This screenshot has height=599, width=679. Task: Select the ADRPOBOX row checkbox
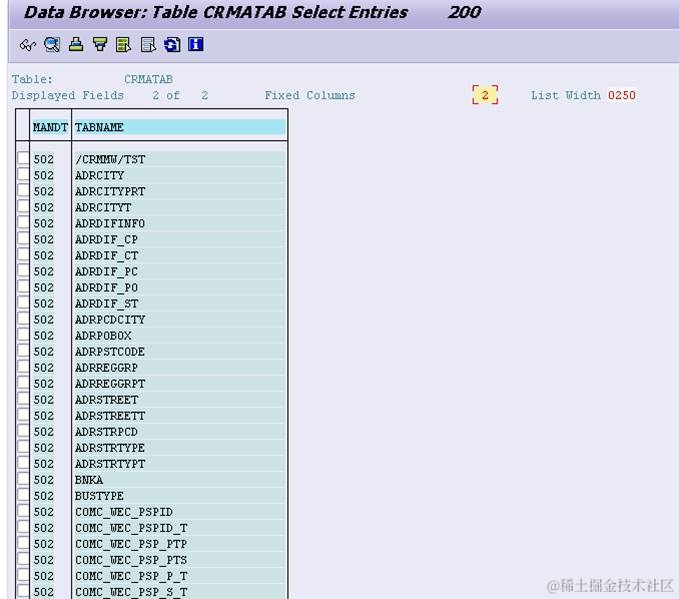(23, 334)
